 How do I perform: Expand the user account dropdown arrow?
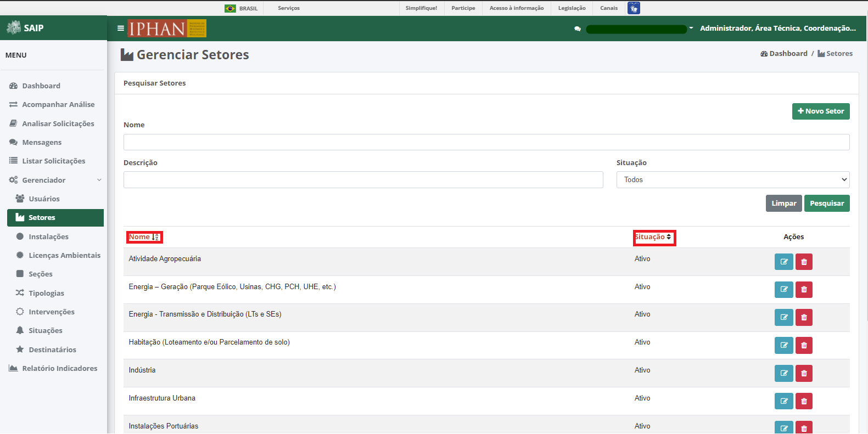(691, 28)
